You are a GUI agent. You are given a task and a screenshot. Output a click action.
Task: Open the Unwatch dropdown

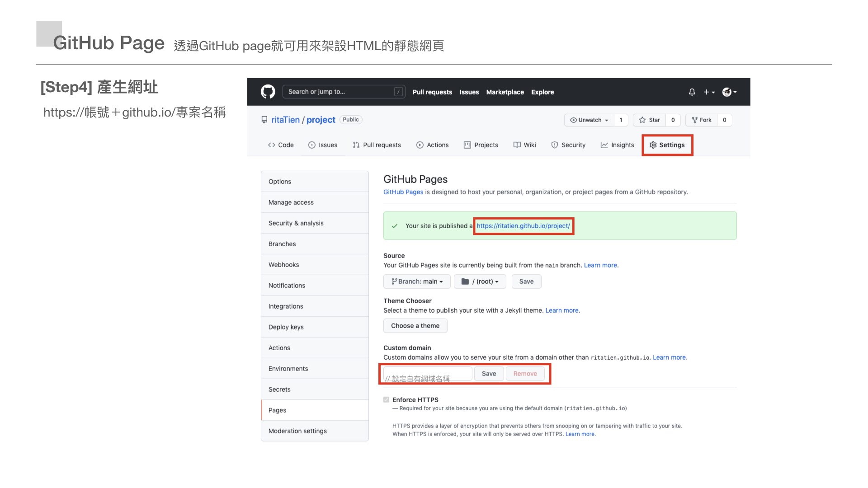pos(589,120)
